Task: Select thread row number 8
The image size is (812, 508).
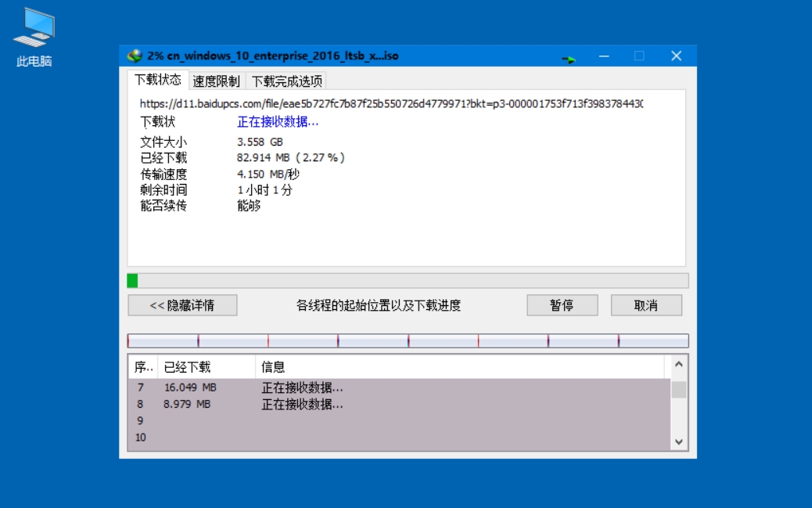Action: click(399, 405)
